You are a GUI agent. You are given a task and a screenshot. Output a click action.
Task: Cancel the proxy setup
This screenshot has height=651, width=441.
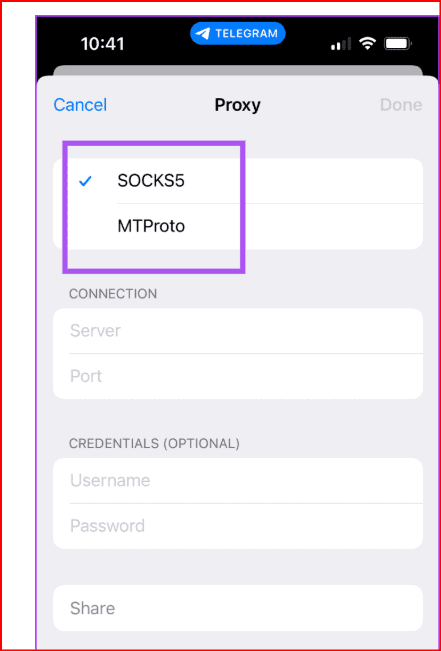click(x=80, y=105)
